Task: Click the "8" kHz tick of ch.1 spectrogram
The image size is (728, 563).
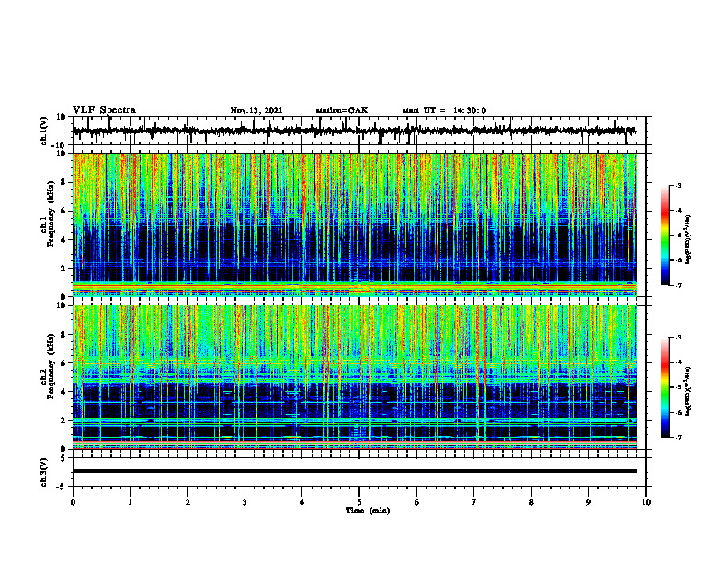Action: [64, 182]
